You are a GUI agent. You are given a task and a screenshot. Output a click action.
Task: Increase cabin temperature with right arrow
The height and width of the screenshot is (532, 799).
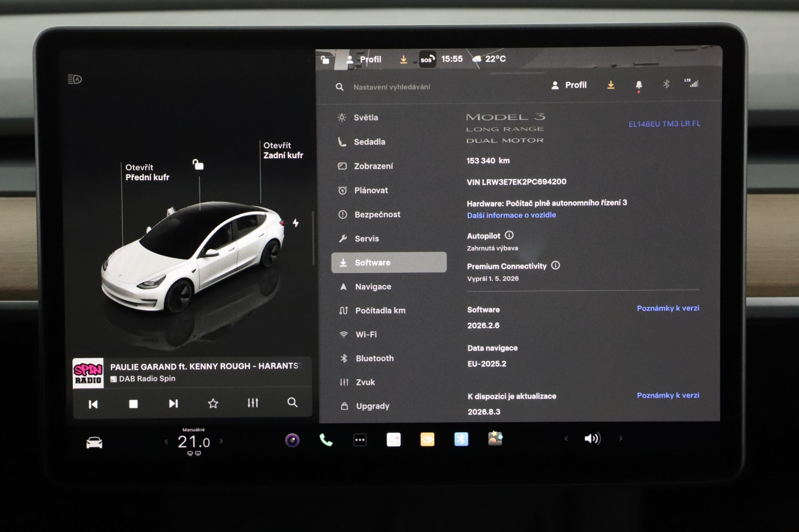coord(221,441)
